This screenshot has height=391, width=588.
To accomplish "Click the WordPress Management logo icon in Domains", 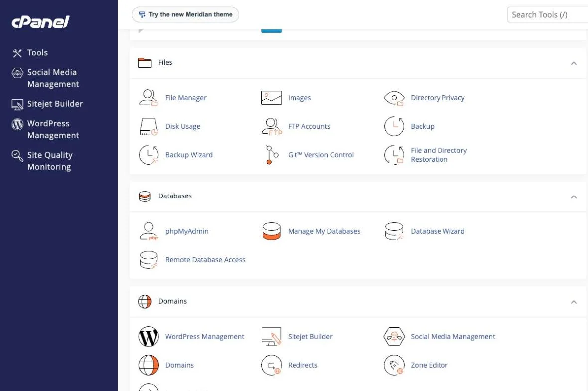I will [x=148, y=336].
